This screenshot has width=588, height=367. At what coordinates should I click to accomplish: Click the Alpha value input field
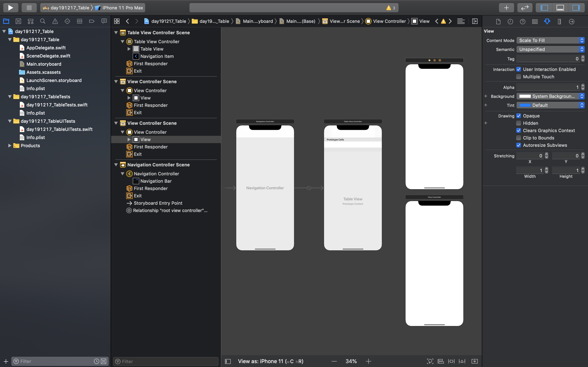click(x=548, y=87)
